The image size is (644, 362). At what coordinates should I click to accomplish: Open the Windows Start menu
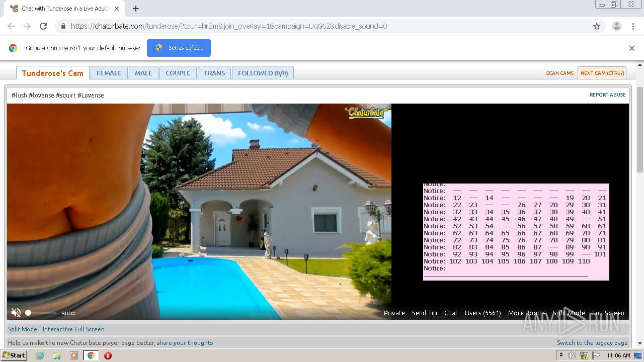(14, 355)
